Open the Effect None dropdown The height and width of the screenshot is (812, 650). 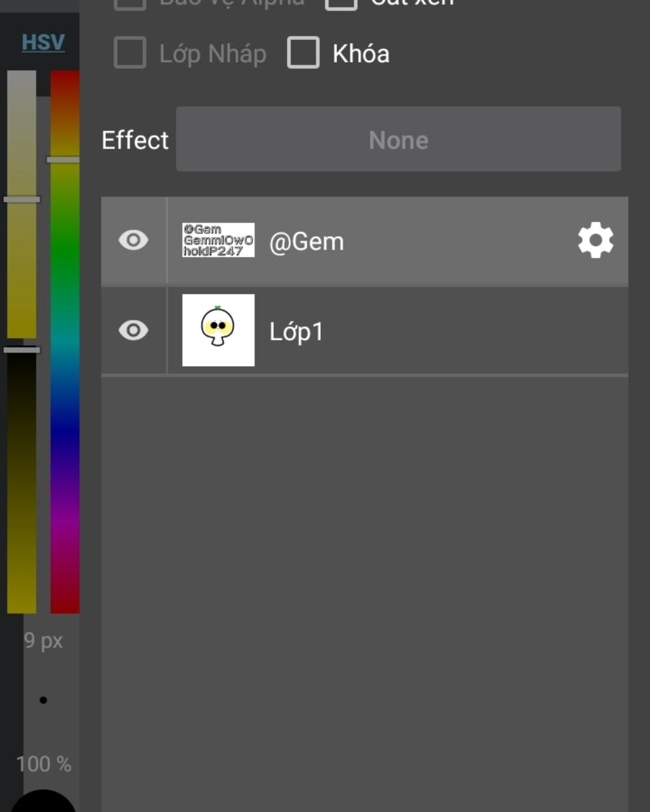pyautogui.click(x=399, y=139)
